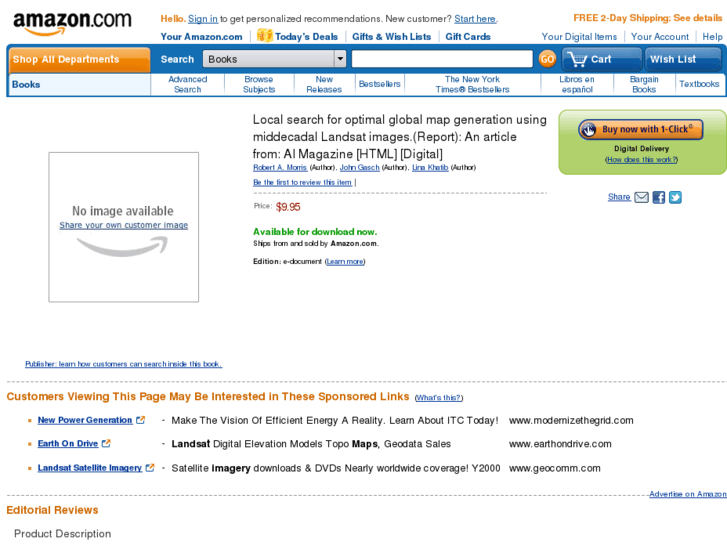Screen dimensions: 727x545
Task: Open the Shop All Departments menu
Action: pyautogui.click(x=79, y=59)
